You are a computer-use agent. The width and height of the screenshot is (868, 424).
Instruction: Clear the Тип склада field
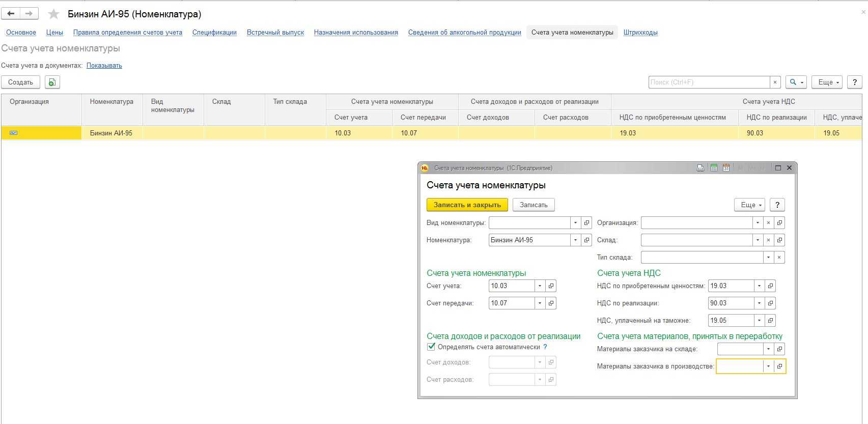779,257
